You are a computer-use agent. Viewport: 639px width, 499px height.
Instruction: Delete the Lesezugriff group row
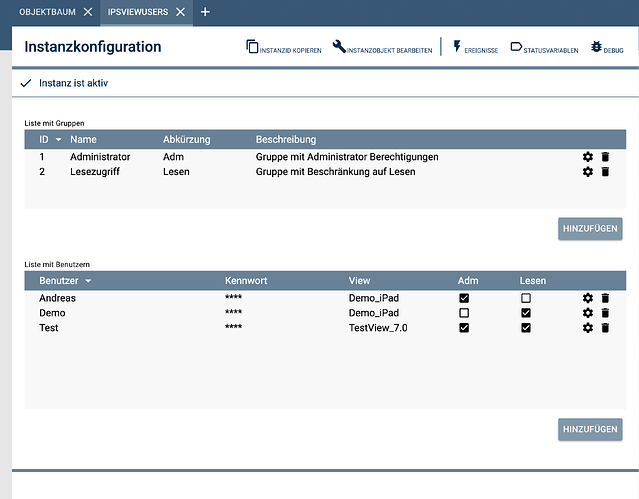[x=605, y=172]
